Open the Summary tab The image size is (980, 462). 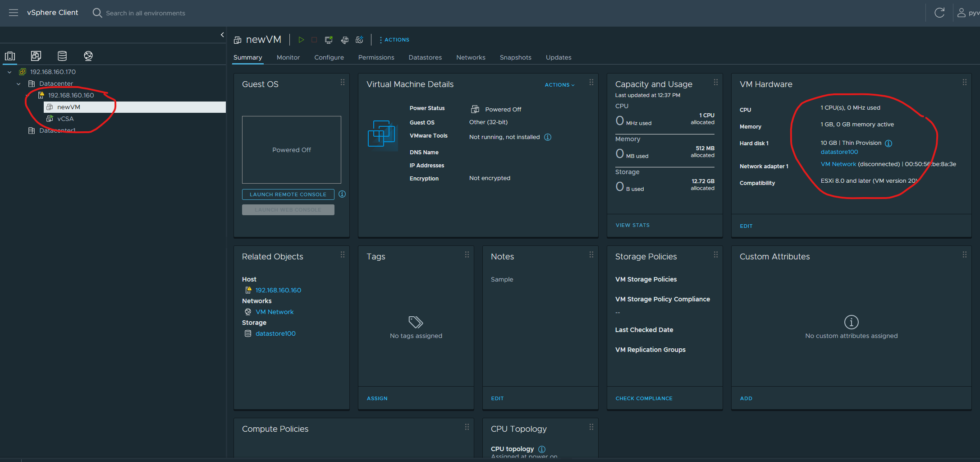[x=247, y=57]
